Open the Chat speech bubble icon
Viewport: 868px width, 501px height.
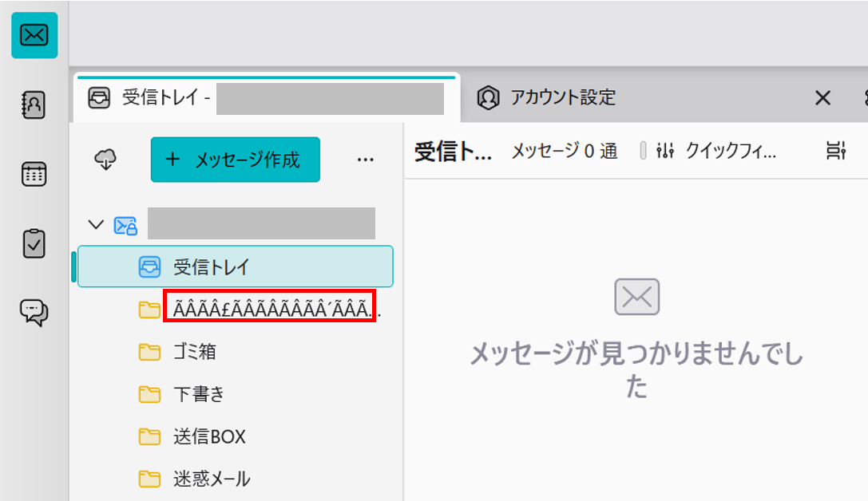tap(34, 312)
